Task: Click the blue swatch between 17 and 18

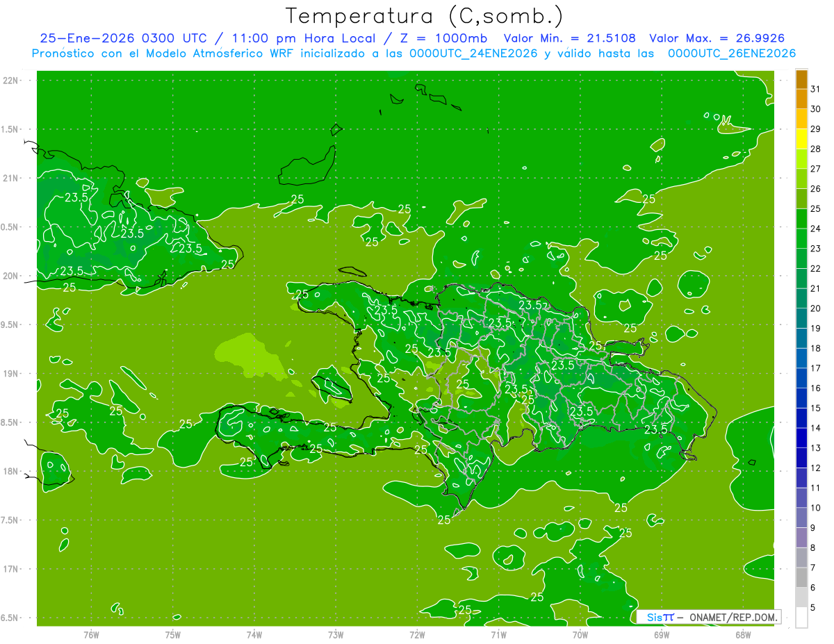Action: tap(801, 358)
